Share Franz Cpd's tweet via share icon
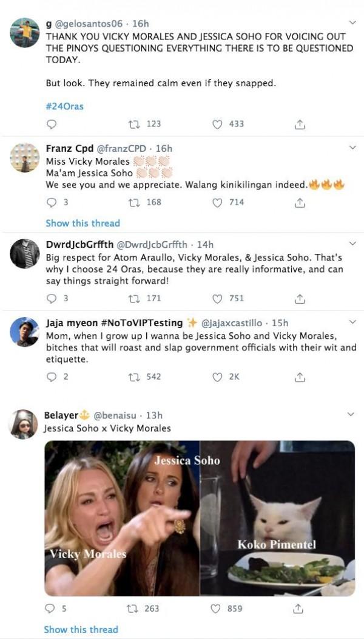 point(299,203)
